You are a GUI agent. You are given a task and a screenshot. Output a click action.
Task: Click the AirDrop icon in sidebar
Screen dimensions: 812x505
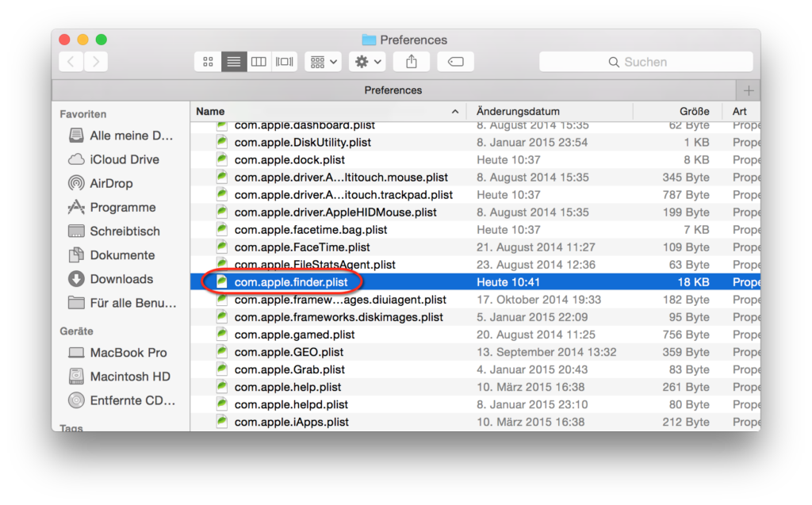76,183
